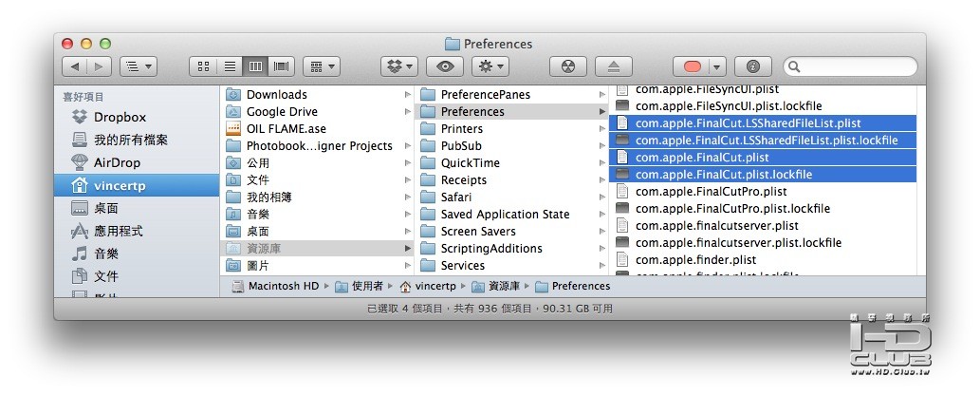Click 使用者 in the path bar
The image size is (980, 395).
pyautogui.click(x=360, y=286)
